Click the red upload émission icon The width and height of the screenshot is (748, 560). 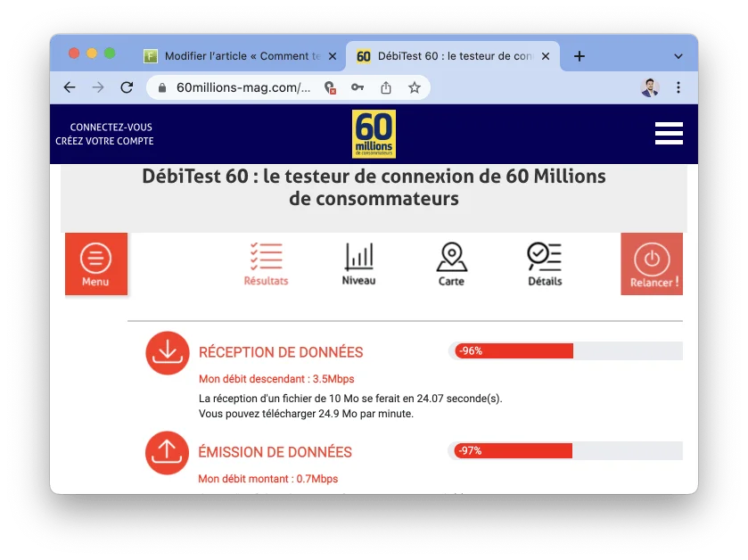[x=167, y=453]
